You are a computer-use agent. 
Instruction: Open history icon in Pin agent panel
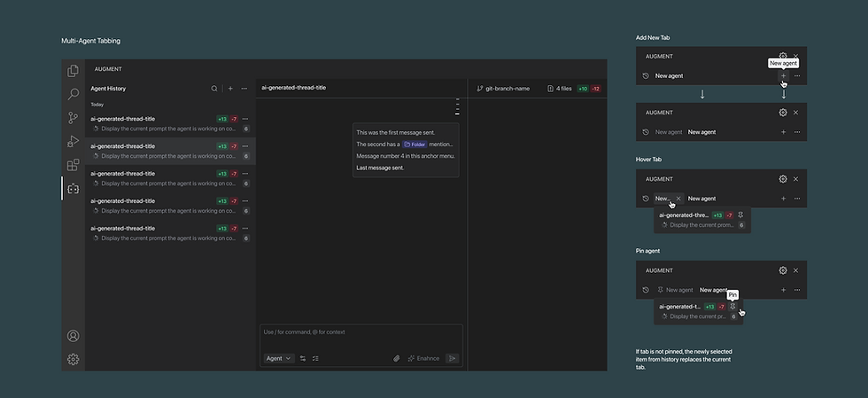pos(646,290)
